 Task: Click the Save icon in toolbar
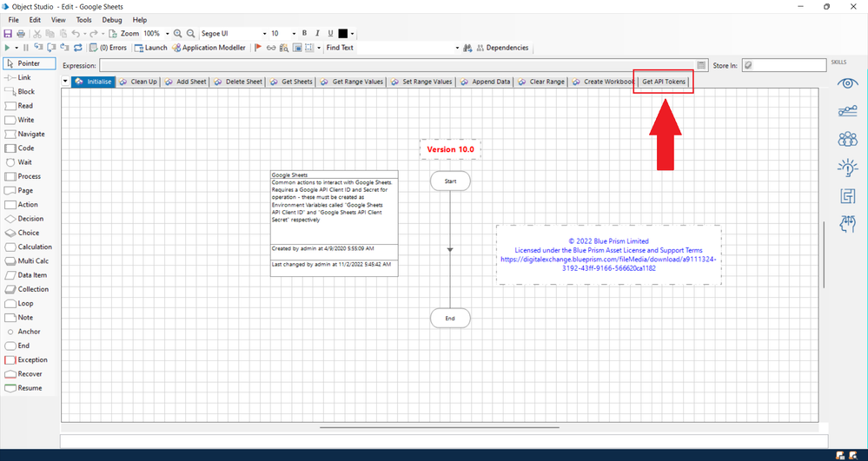point(9,33)
